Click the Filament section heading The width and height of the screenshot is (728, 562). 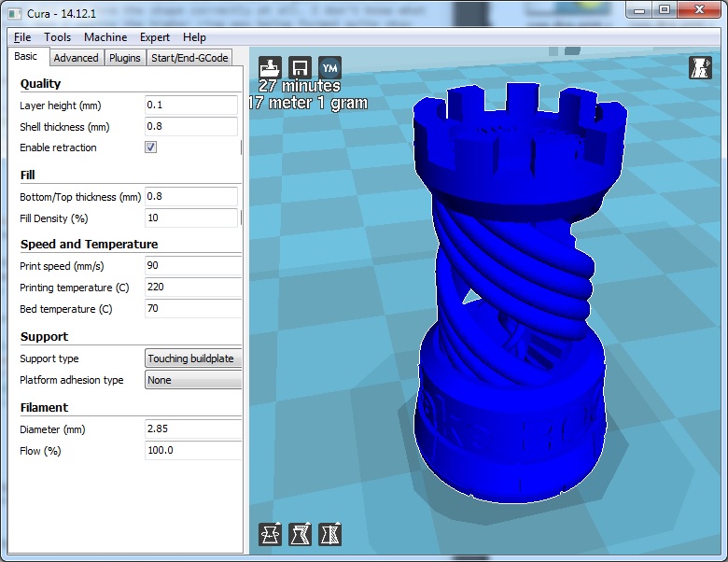tap(44, 408)
